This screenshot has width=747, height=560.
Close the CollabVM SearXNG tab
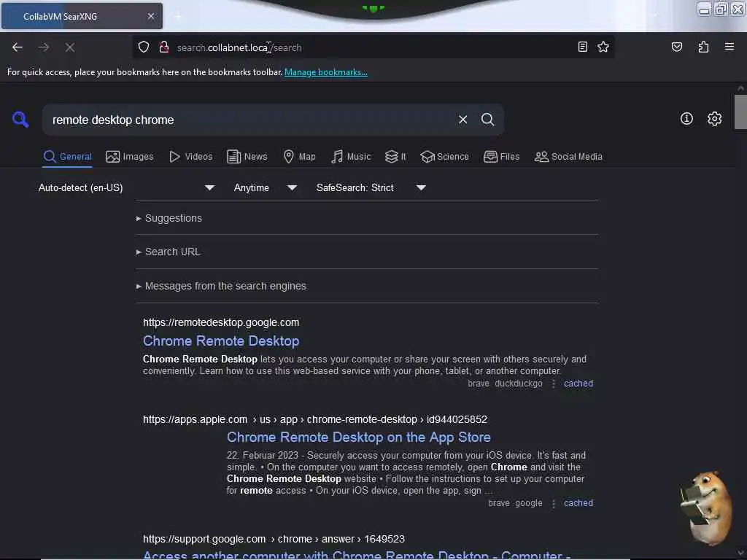pos(151,16)
